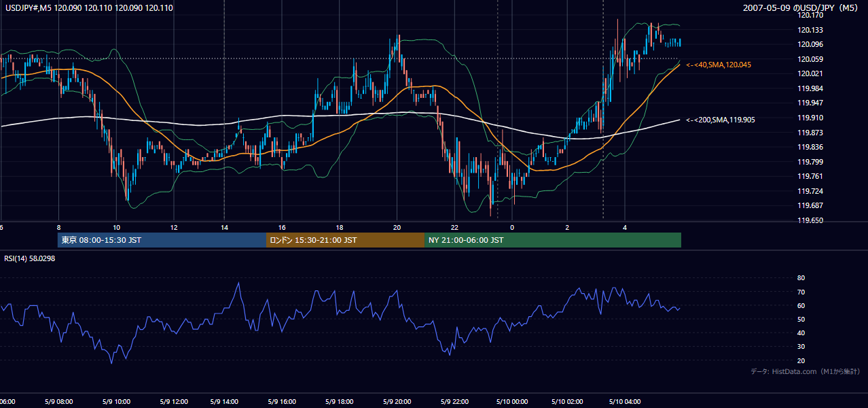This screenshot has width=868, height=408.
Task: Click hour marker 22 under the price chart
Action: (x=454, y=227)
